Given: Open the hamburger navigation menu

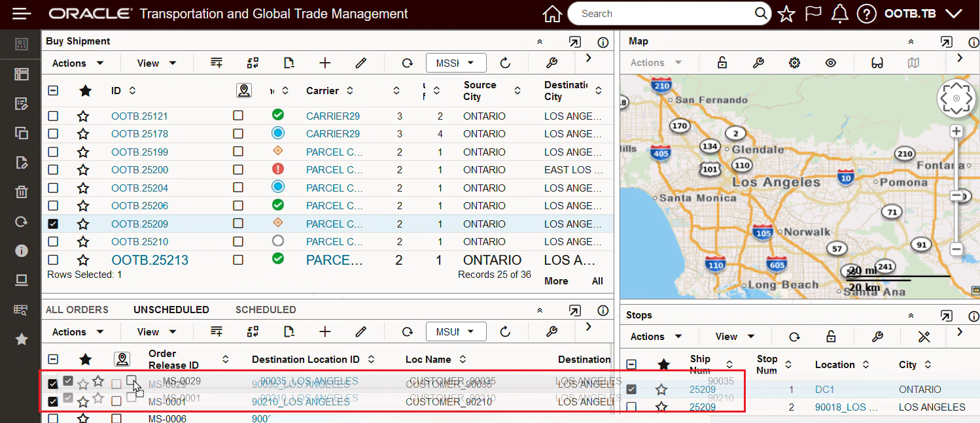Looking at the screenshot, I should [x=22, y=14].
